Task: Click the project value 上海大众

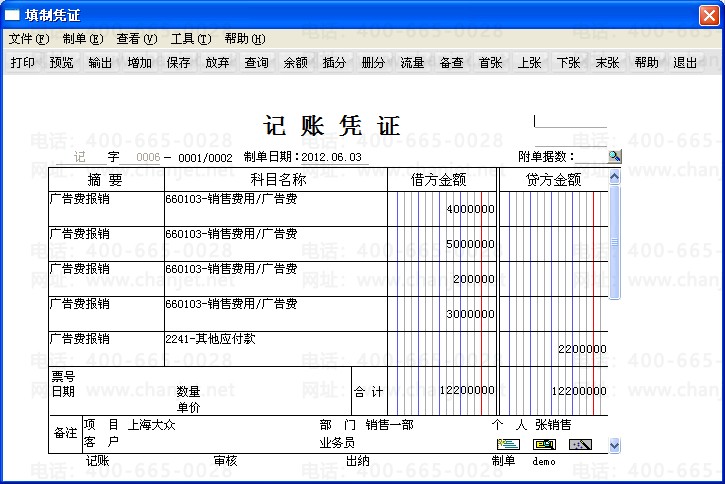Action: 151,424
